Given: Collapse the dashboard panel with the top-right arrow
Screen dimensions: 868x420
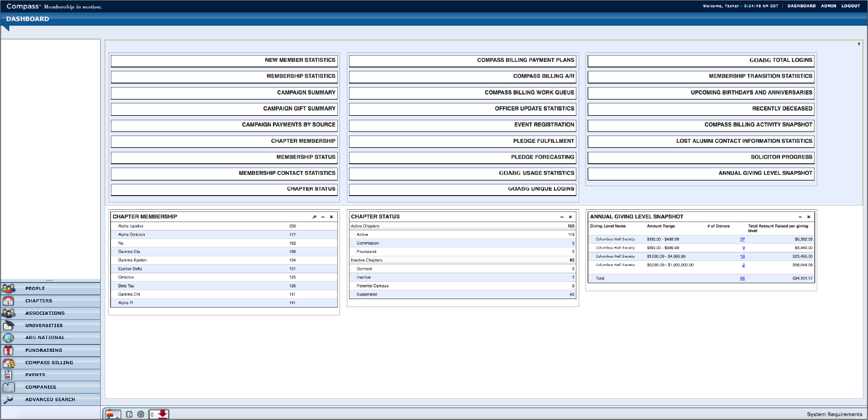Looking at the screenshot, I should (x=858, y=43).
